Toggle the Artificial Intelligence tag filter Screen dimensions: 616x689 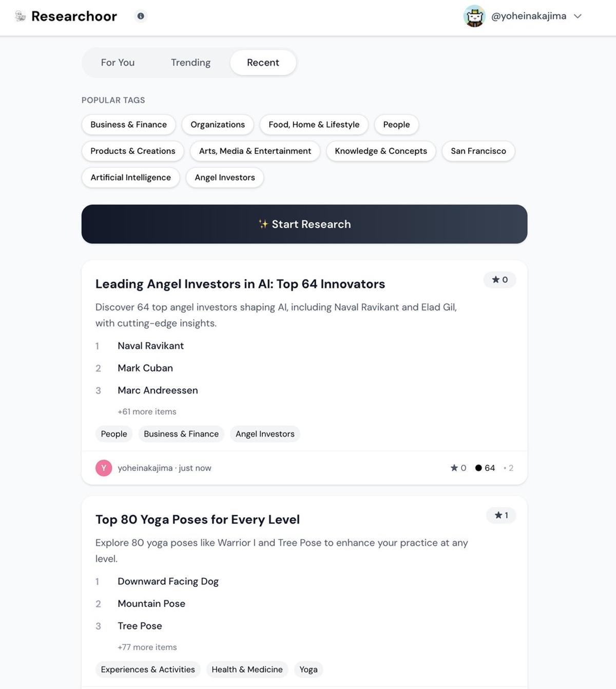pos(130,177)
